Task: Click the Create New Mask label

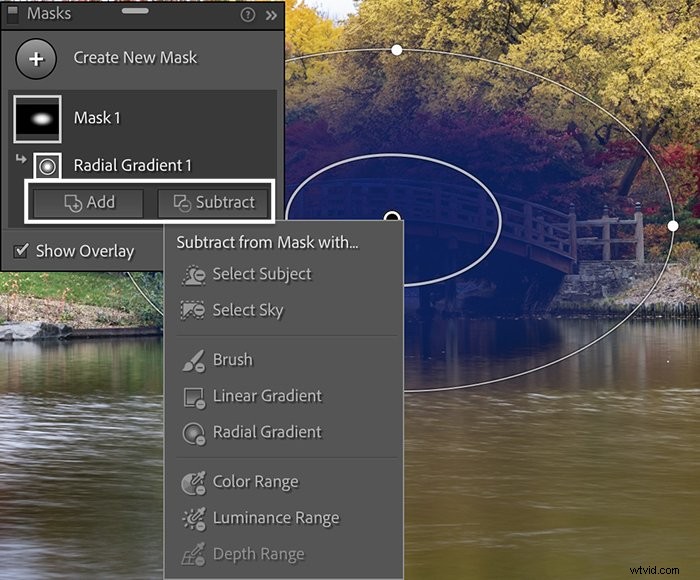Action: click(x=135, y=58)
